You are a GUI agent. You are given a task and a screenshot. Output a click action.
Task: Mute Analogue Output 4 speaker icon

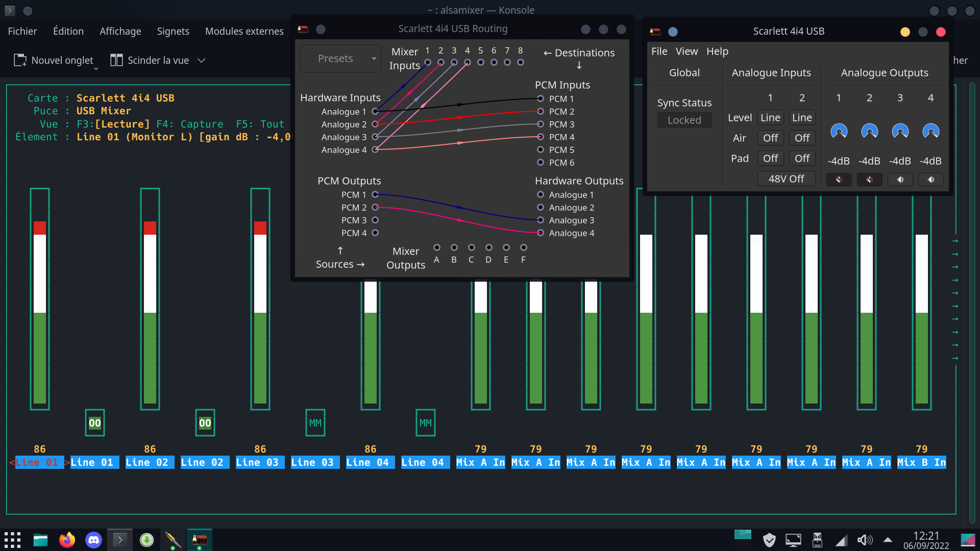[930, 180]
